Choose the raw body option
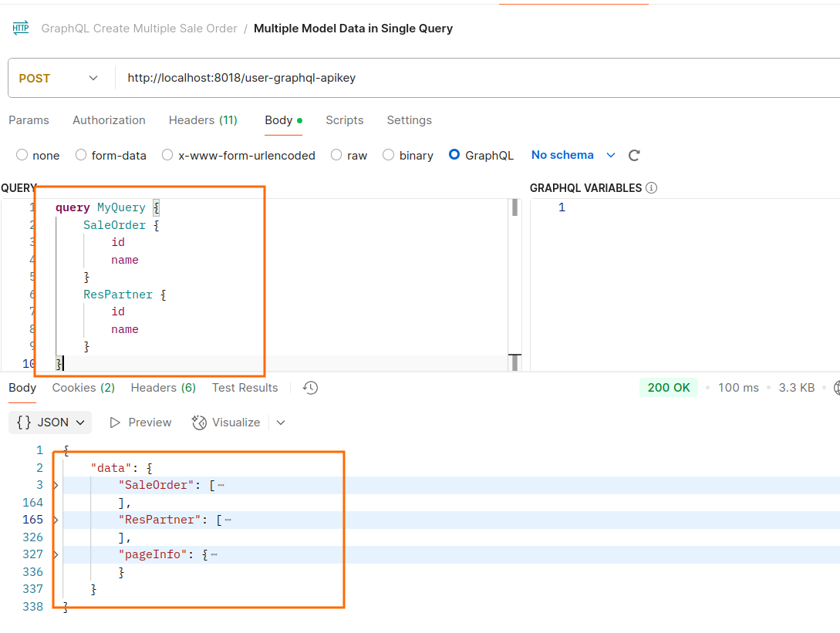Image resolution: width=840 pixels, height=633 pixels. point(336,156)
